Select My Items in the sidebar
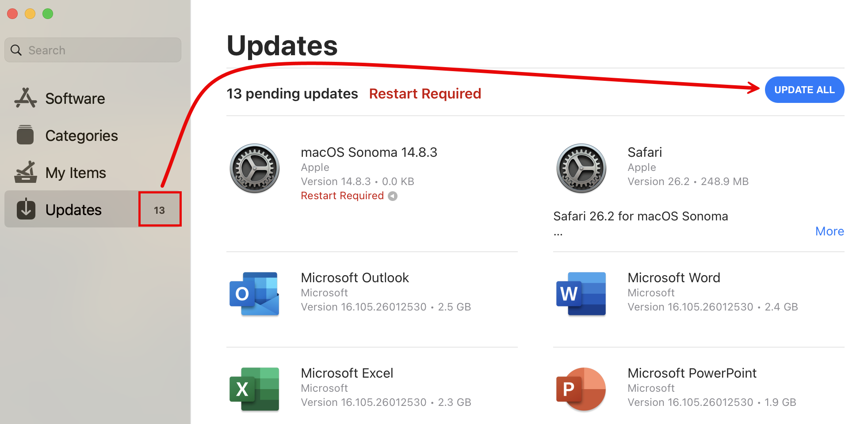Viewport: 868px width, 424px height. [x=76, y=173]
